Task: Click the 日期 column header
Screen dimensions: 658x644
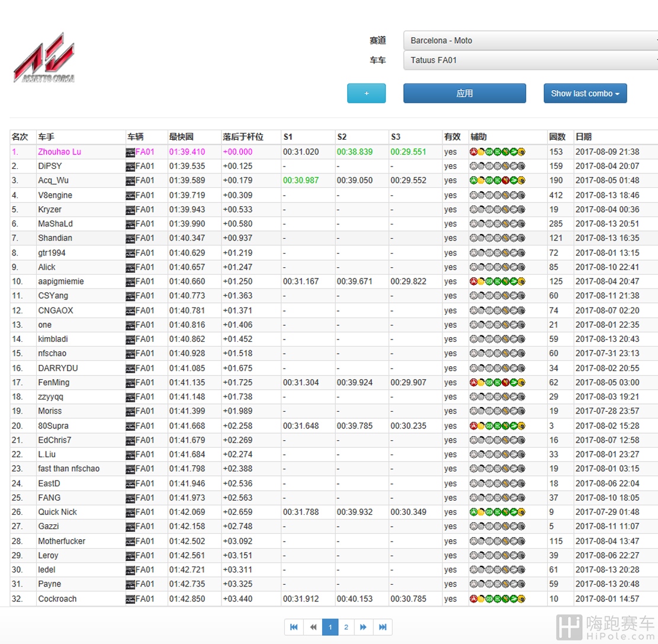Action: pos(584,137)
